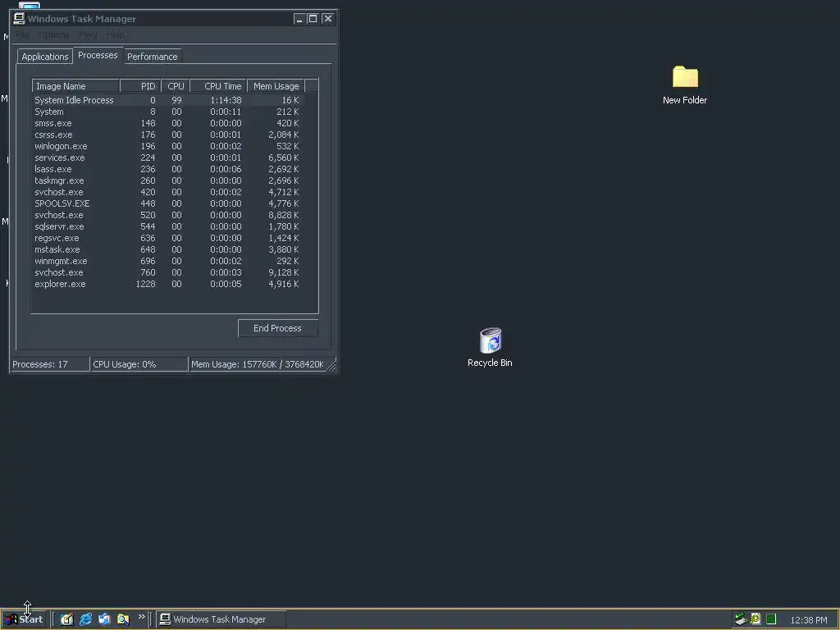The height and width of the screenshot is (630, 840).
Task: Maximize the Task Manager window
Action: (x=313, y=20)
